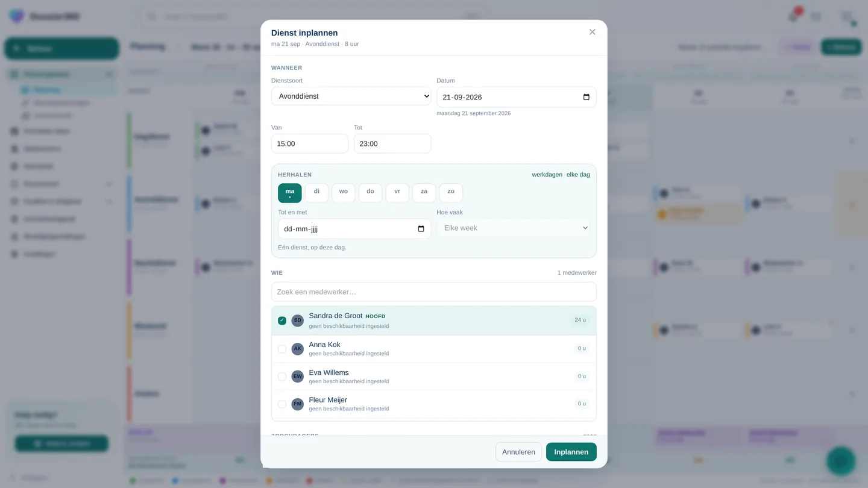Click the 'Eén dienst, op deze dag.' summary

312,247
